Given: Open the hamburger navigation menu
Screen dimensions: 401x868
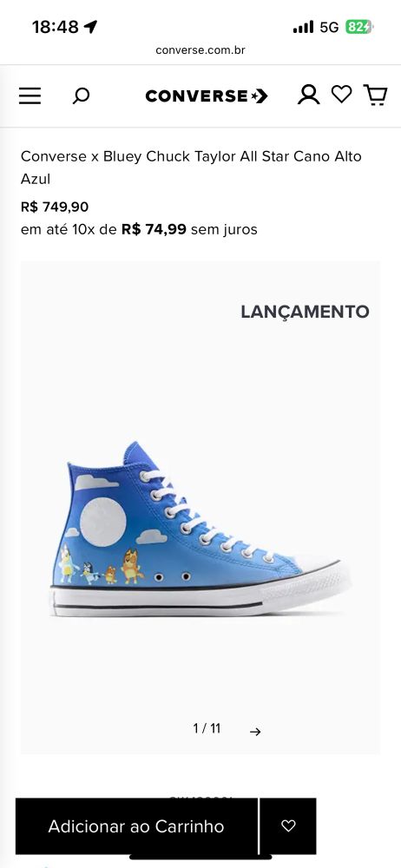Looking at the screenshot, I should [x=30, y=95].
